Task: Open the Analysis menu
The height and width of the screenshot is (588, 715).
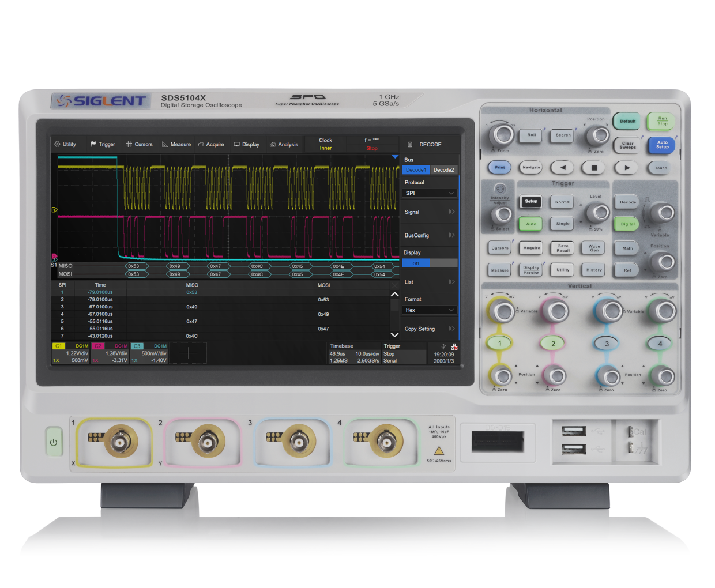Action: [284, 144]
